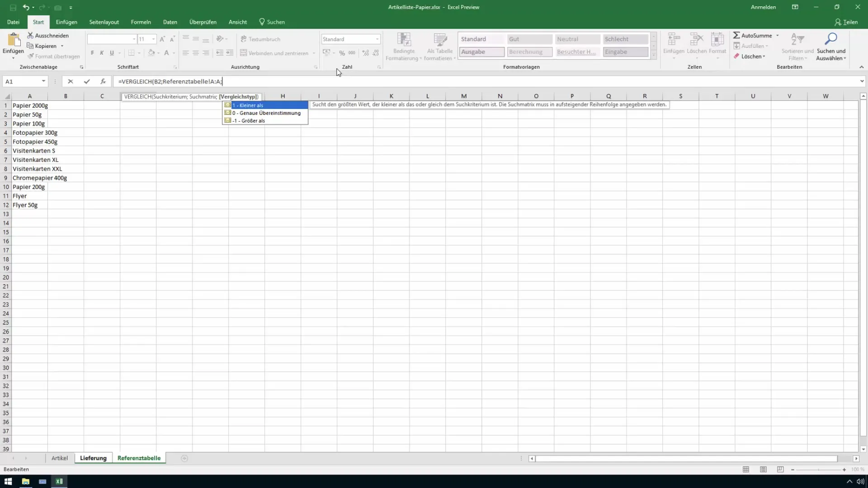Switch to the Referenztabelle tab
The image size is (868, 488).
point(138,458)
